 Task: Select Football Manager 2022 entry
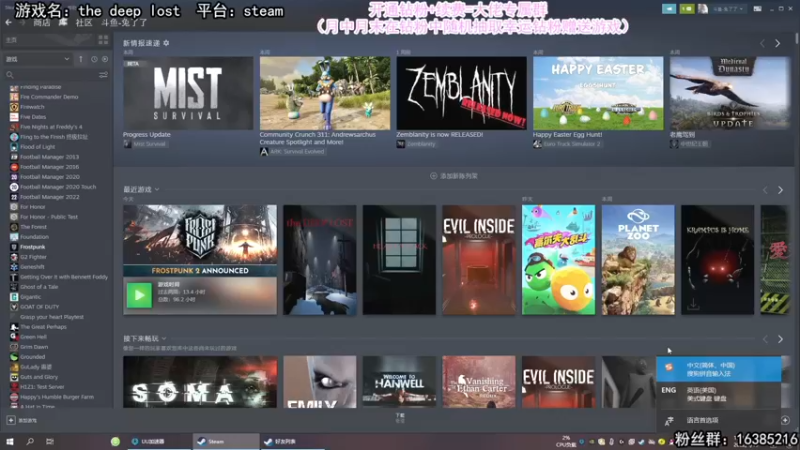tap(49, 197)
